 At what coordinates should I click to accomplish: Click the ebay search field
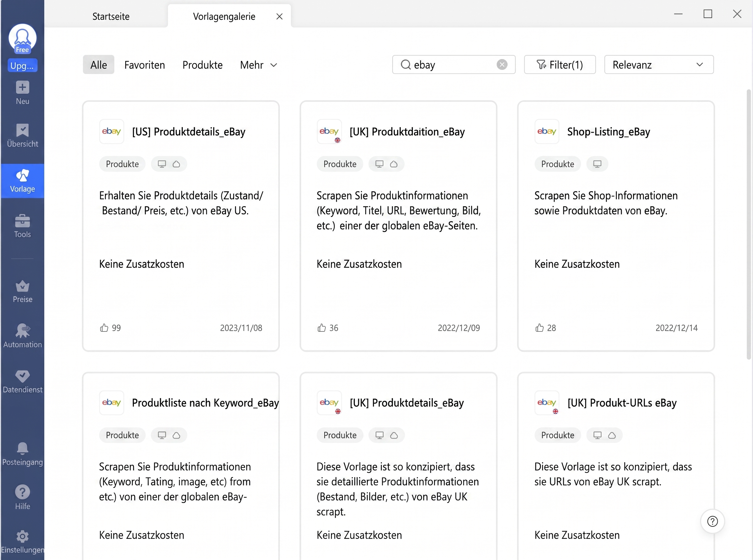[453, 64]
